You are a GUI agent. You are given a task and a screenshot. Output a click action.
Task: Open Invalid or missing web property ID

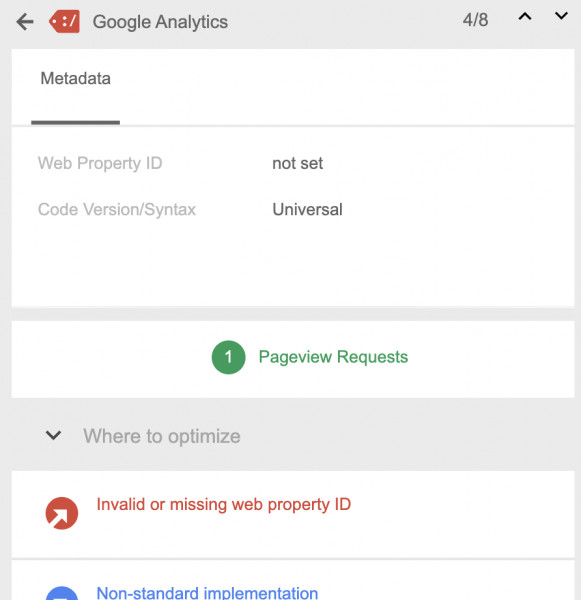coord(224,504)
